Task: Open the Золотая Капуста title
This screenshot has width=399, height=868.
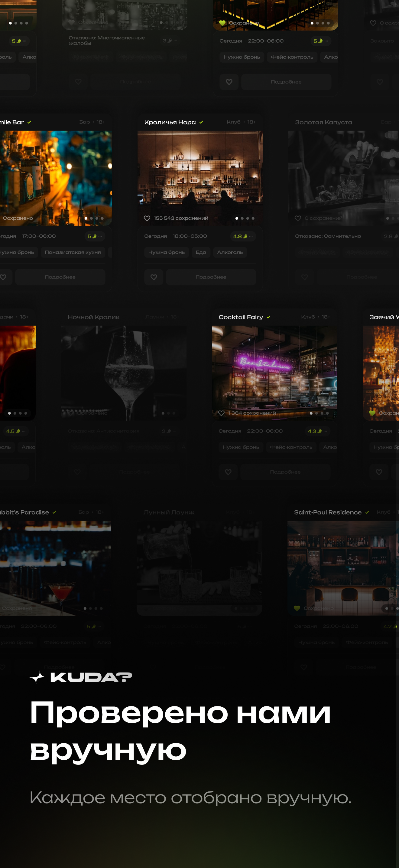Action: click(324, 122)
